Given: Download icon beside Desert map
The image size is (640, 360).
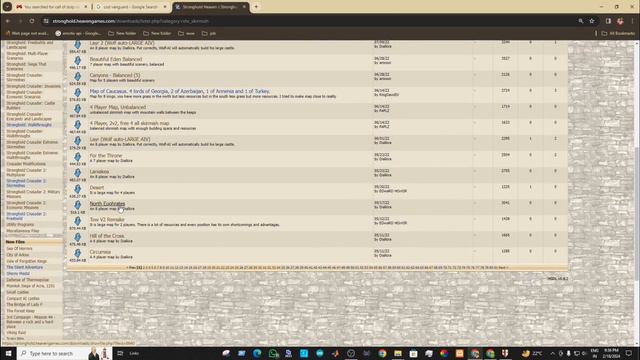Looking at the screenshot, I should coord(78,189).
